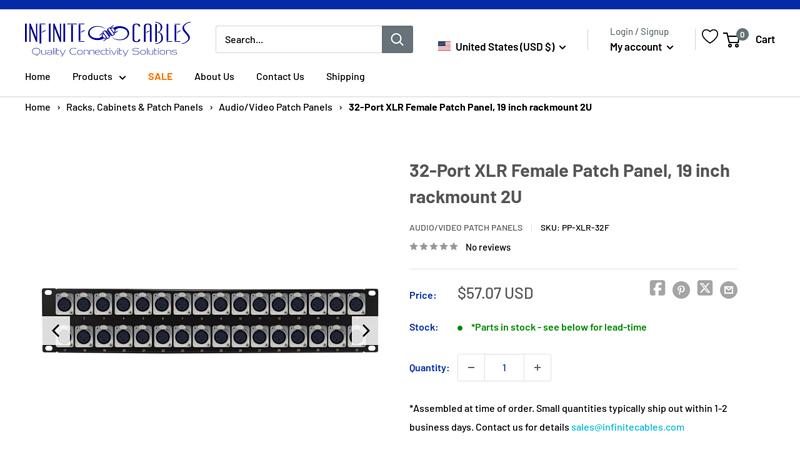Share product by email icon
The image size is (800, 450).
(x=729, y=289)
